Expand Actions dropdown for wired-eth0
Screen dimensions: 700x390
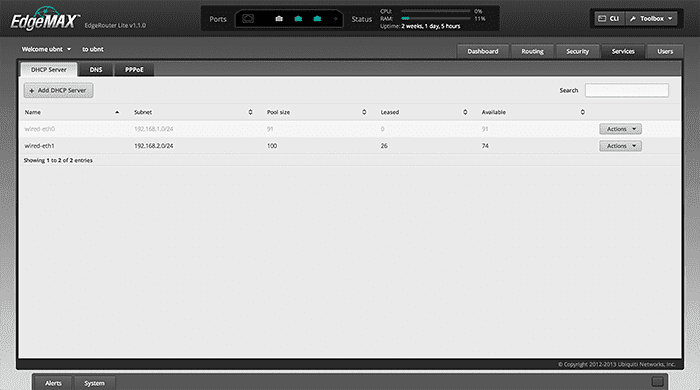(x=621, y=129)
